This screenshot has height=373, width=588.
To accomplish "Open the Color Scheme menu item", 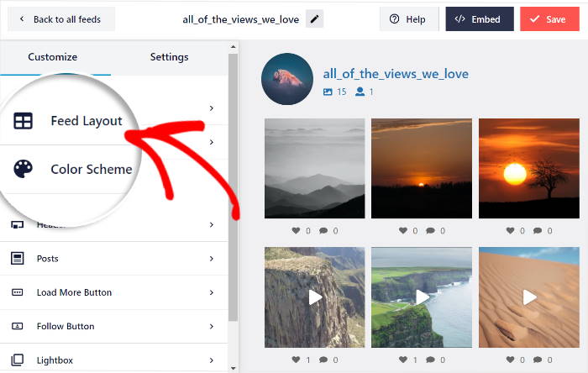I will pyautogui.click(x=92, y=169).
